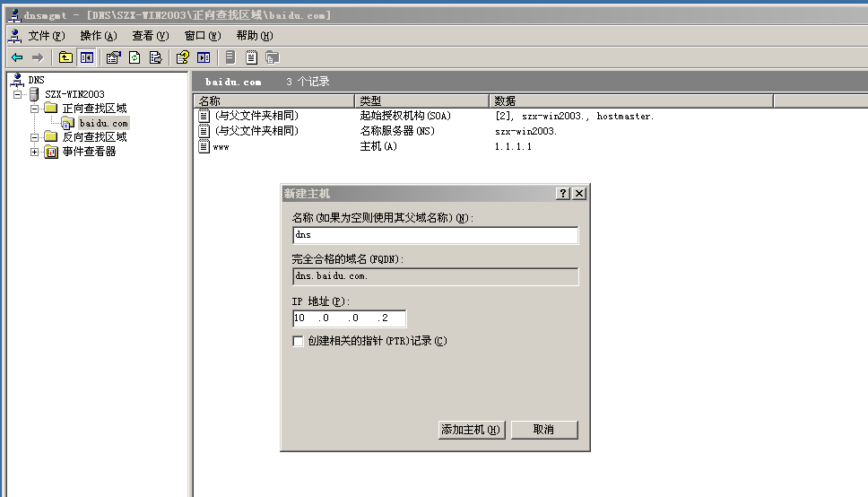Select the 事件查看器 label in tree
Viewport: 868px width, 497px height.
pos(89,152)
